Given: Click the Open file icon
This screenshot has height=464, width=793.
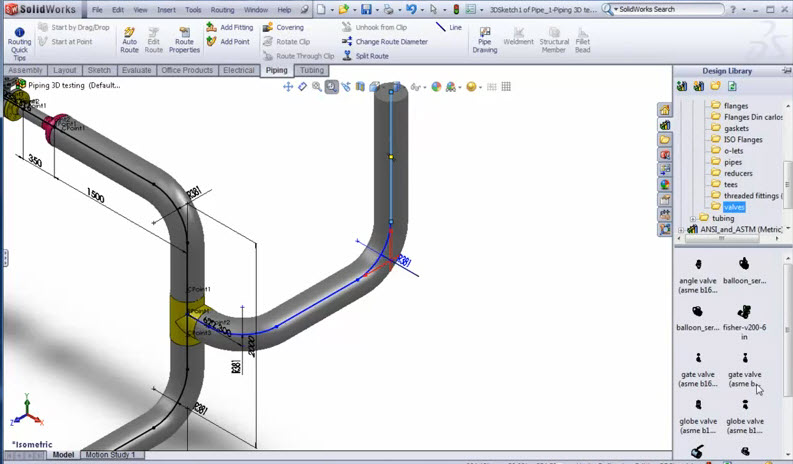Looking at the screenshot, I should [344, 9].
